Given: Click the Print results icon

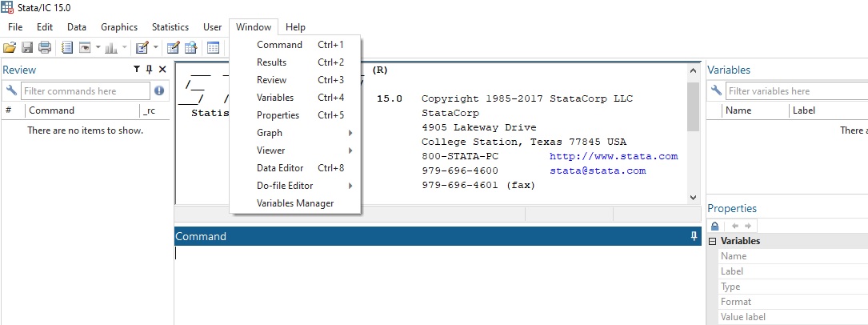Looking at the screenshot, I should point(45,47).
